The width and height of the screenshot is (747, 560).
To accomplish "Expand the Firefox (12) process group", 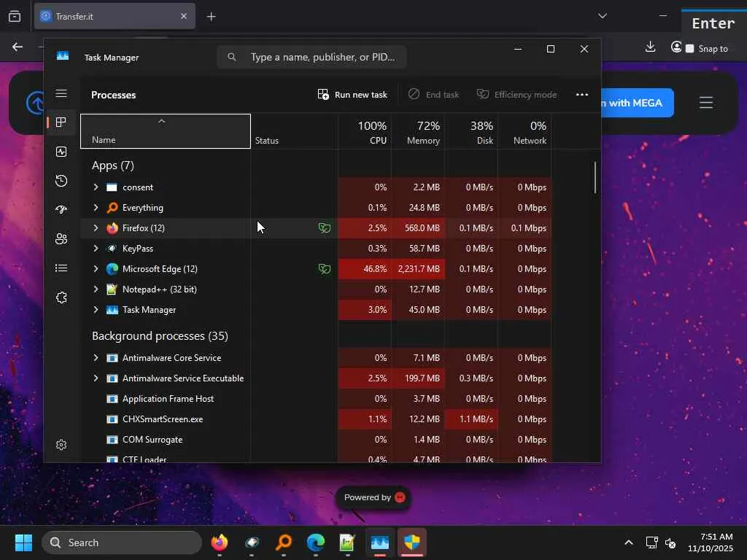I will point(96,228).
